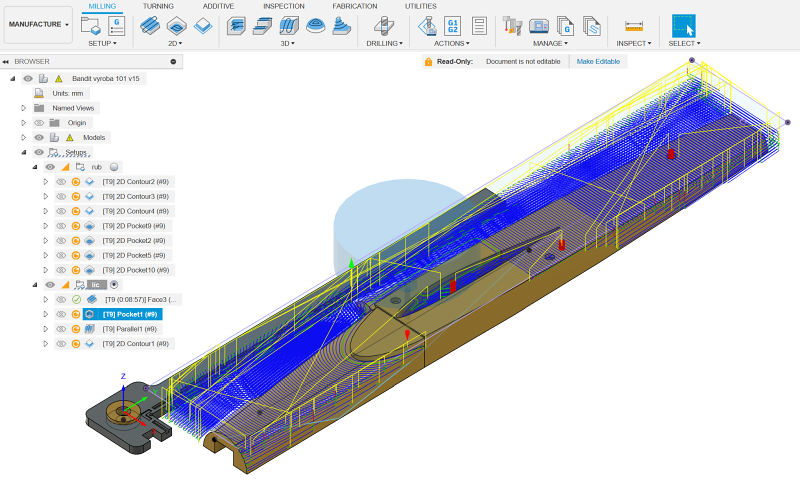The width and height of the screenshot is (800, 486).
Task: Toggle eye icon for Parallel1 operation
Action: pyautogui.click(x=61, y=329)
